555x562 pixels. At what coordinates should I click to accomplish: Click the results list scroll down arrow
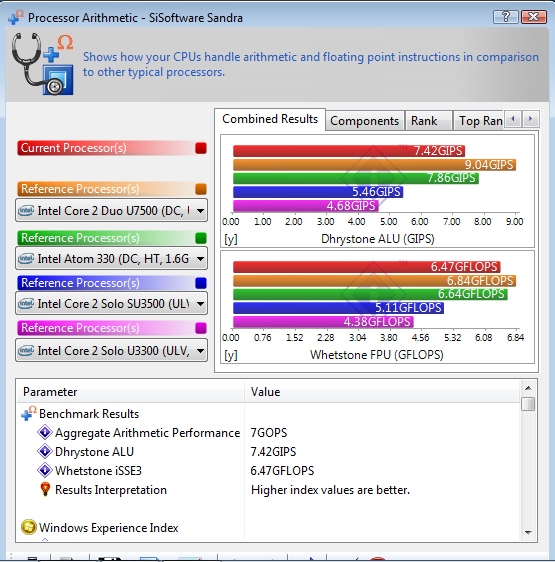(528, 533)
